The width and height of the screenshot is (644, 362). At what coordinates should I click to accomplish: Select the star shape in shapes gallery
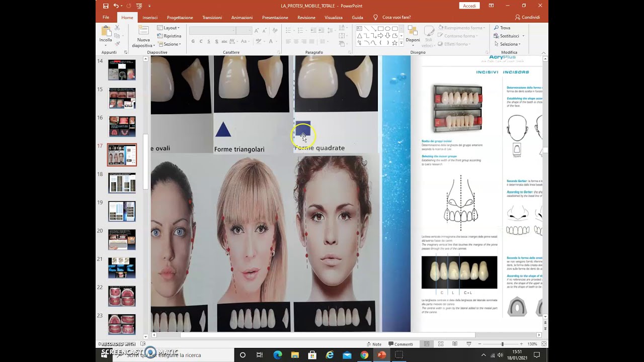click(395, 43)
